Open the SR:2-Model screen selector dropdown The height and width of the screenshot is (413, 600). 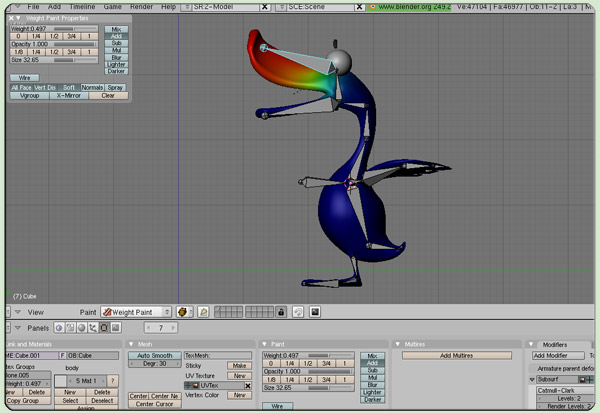[186, 7]
